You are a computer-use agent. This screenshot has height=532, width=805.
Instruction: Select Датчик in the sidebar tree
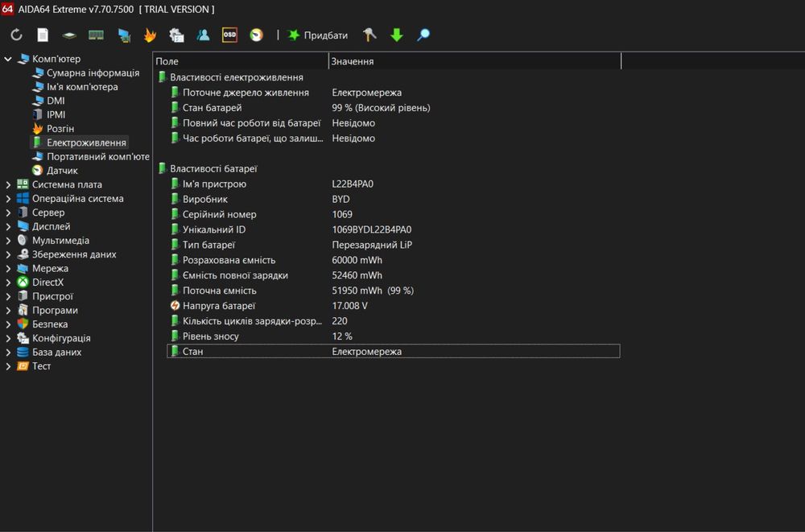coord(62,170)
